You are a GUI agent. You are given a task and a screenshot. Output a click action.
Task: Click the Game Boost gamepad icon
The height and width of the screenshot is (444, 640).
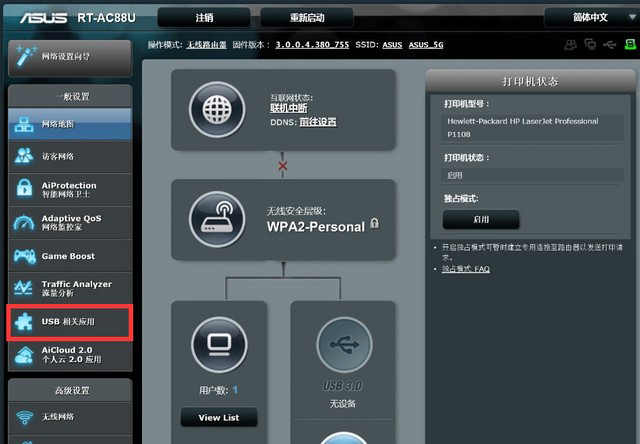pyautogui.click(x=24, y=256)
